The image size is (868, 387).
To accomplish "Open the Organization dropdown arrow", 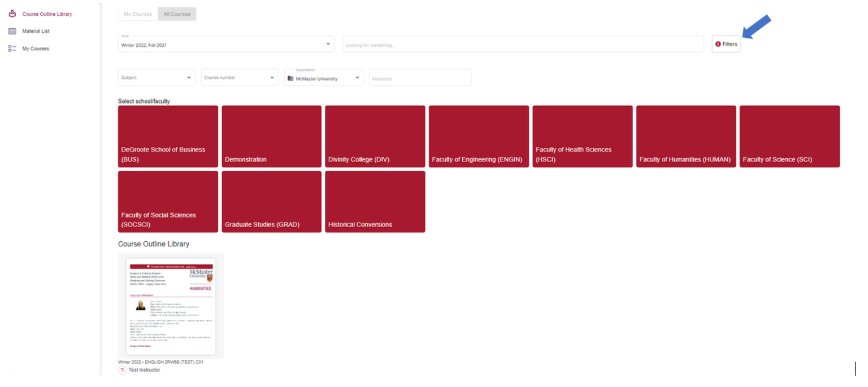I will 358,79.
